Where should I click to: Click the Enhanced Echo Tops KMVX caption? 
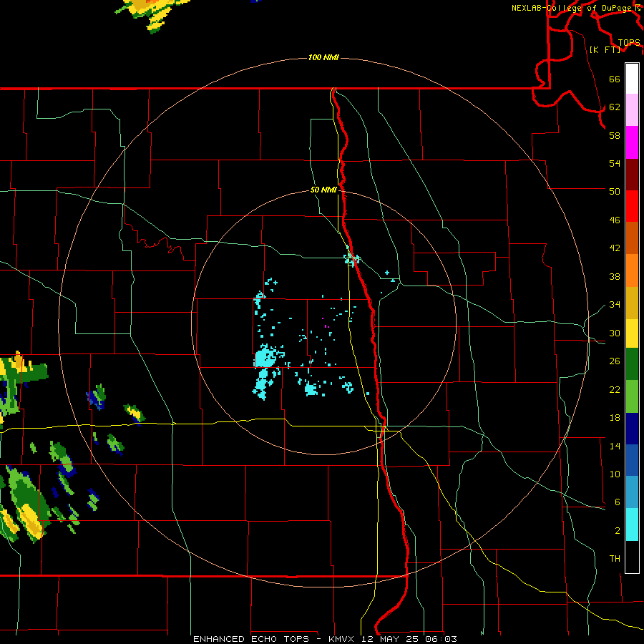coord(325,639)
